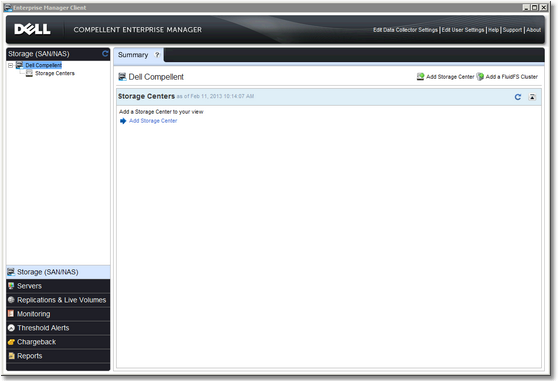
Task: Select Storage Centers tree item
Action: tap(55, 73)
